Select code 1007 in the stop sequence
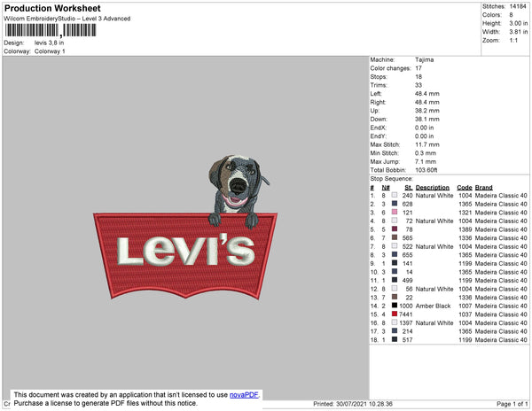This screenshot has width=532, height=411. point(465,306)
